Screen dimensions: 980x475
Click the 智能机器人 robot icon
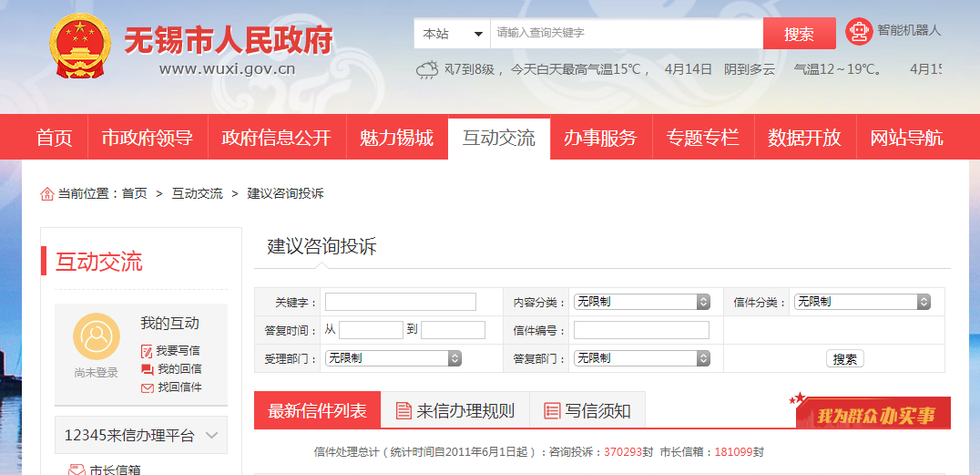tap(858, 32)
